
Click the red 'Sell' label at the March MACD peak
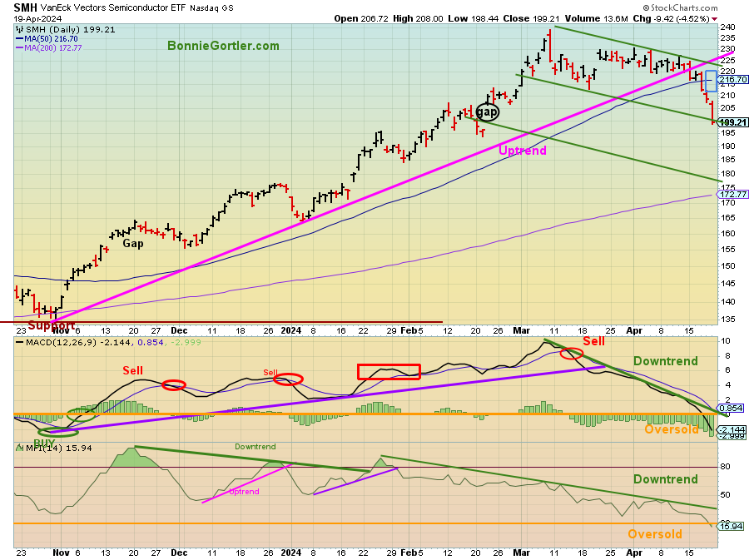593,341
